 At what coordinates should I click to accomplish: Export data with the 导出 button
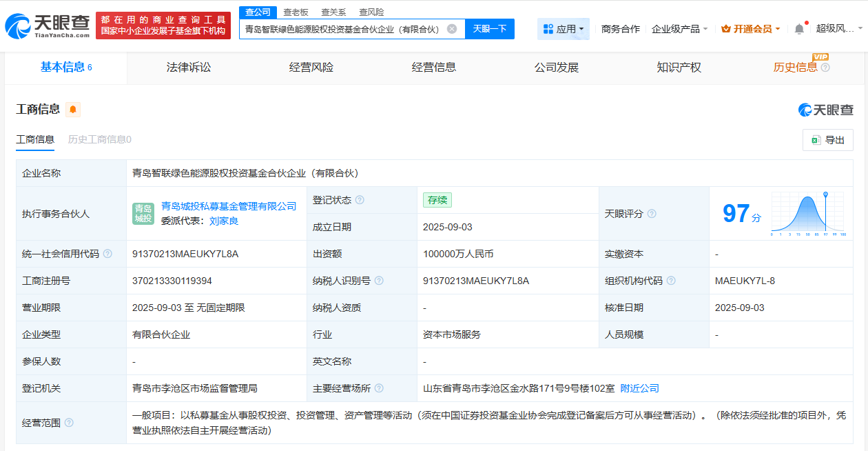(x=828, y=140)
